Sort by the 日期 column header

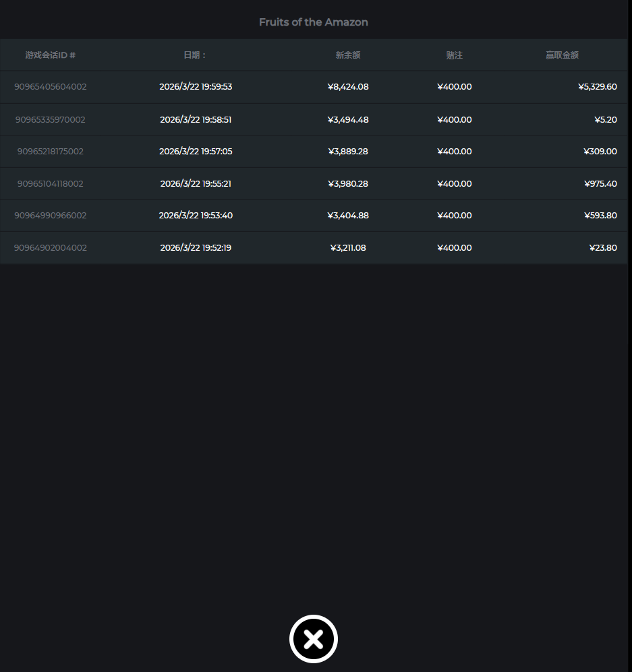pos(196,55)
